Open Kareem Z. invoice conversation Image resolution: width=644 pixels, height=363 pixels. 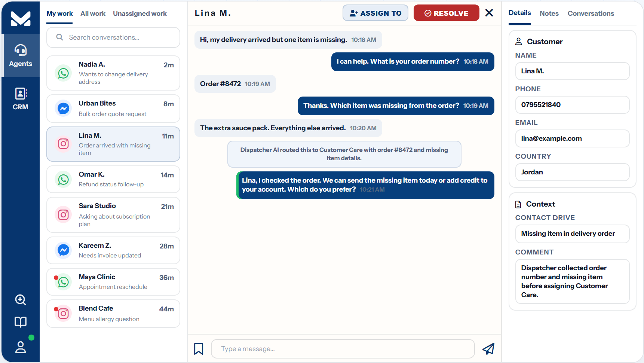tap(113, 250)
